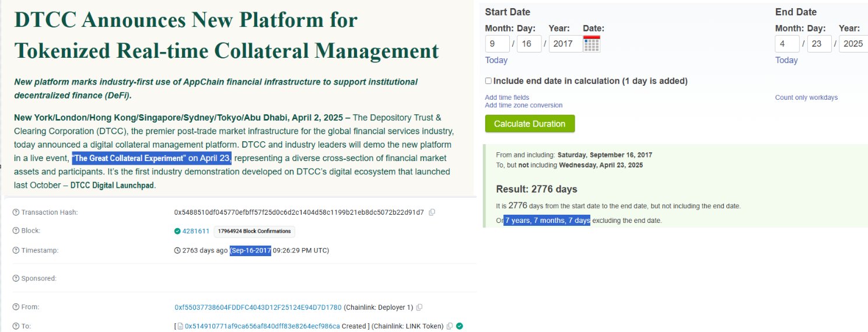Click highlighted "The Great Collateral Experiment" text
868x332 pixels.
pos(152,158)
